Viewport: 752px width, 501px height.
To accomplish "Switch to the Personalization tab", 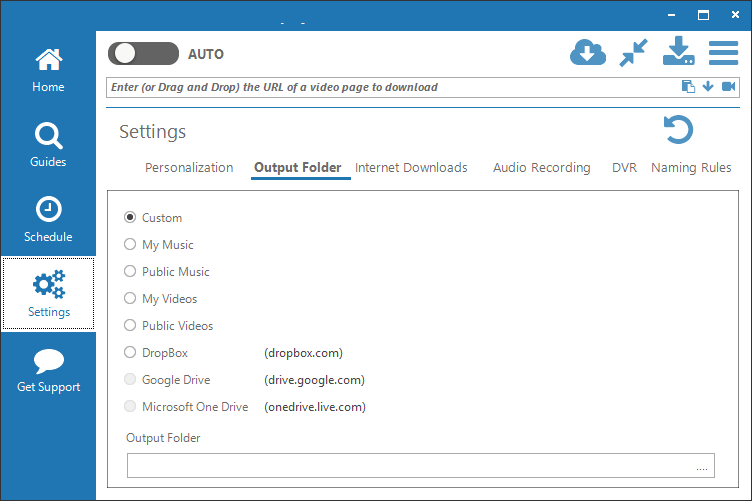I will click(189, 167).
